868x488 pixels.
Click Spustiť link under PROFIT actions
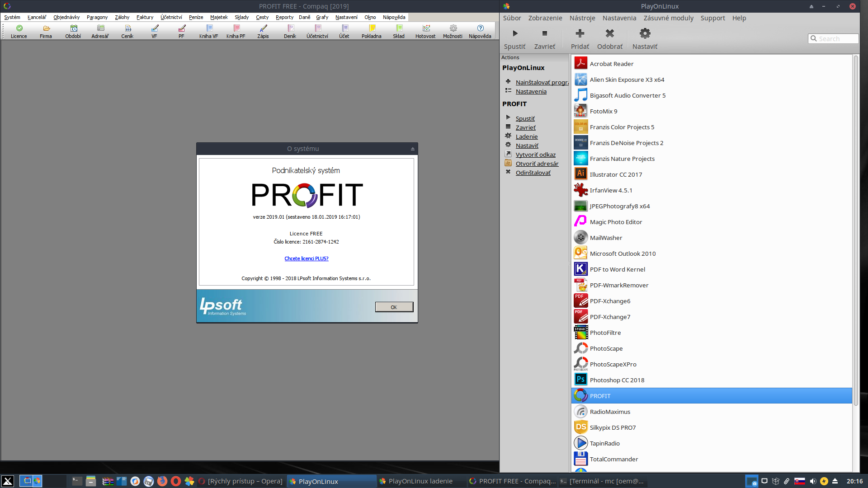coord(525,118)
